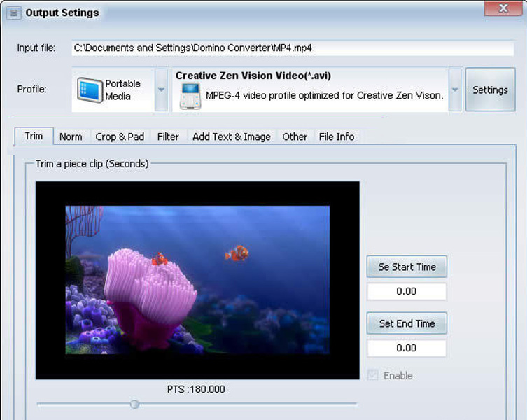Expand the Portable Media category dropdown

[162, 90]
